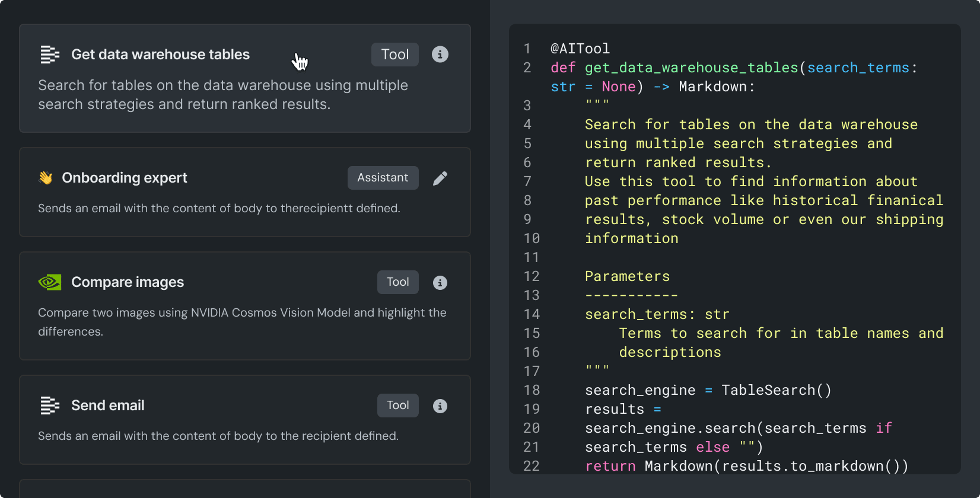
Task: Click code line 'search_terms else "")'
Action: click(x=674, y=447)
